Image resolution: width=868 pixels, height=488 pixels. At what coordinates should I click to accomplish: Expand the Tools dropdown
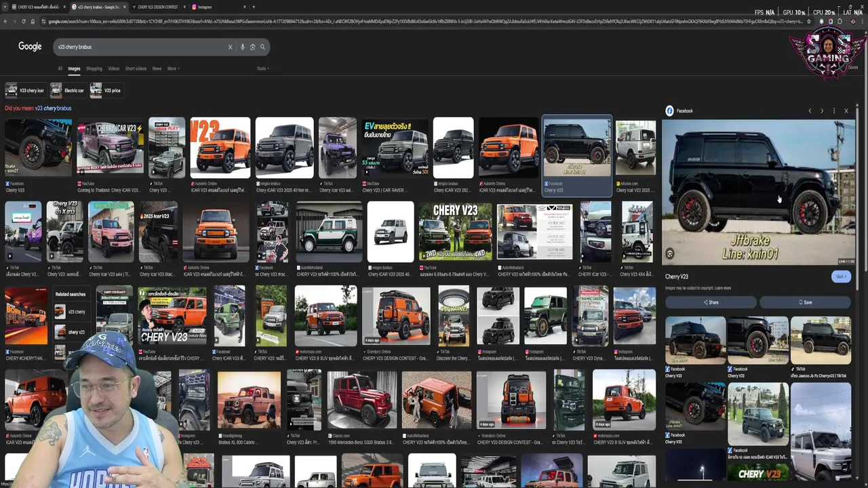262,68
